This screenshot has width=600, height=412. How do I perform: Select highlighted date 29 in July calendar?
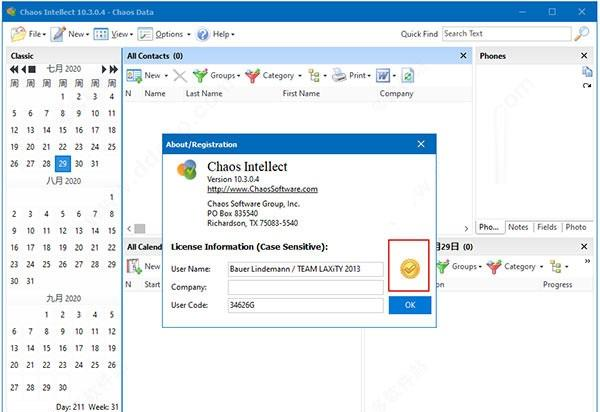point(62,164)
